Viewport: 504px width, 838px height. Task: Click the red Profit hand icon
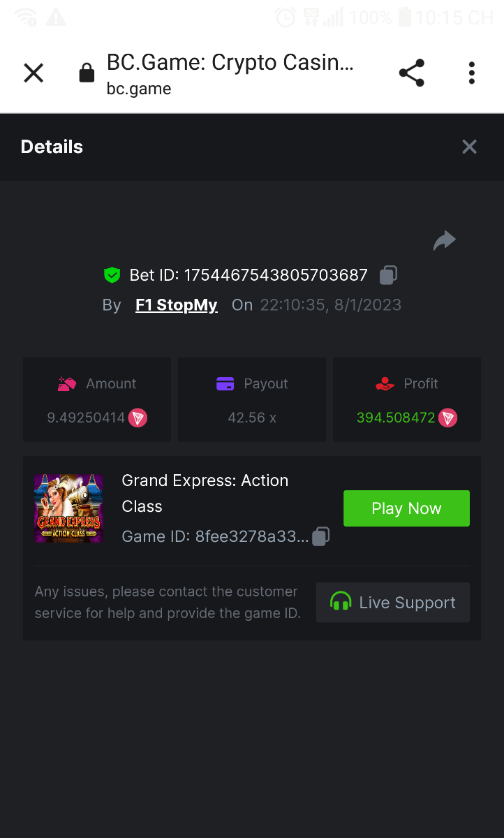pos(385,383)
